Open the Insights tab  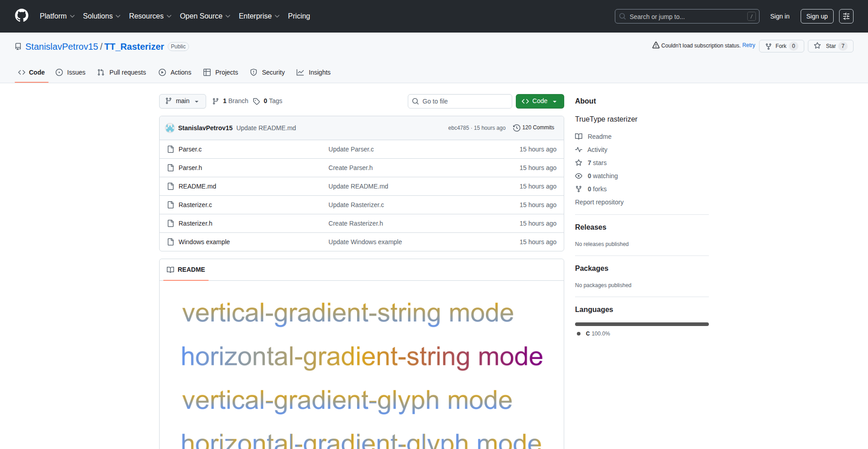pyautogui.click(x=313, y=72)
